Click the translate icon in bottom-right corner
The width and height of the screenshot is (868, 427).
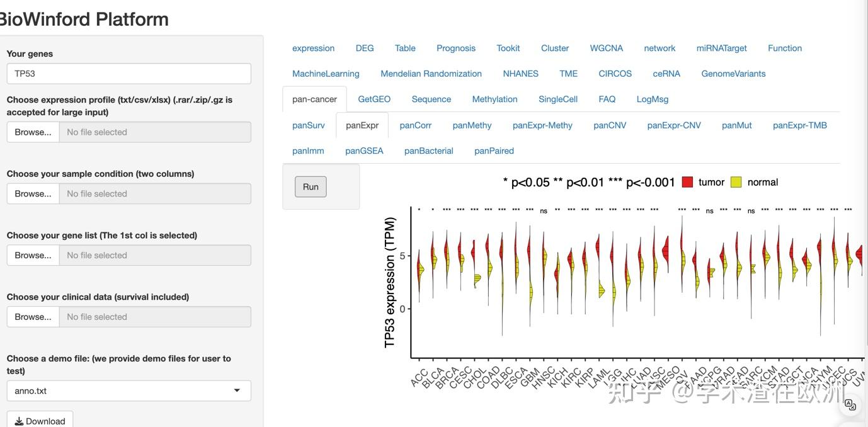click(850, 404)
